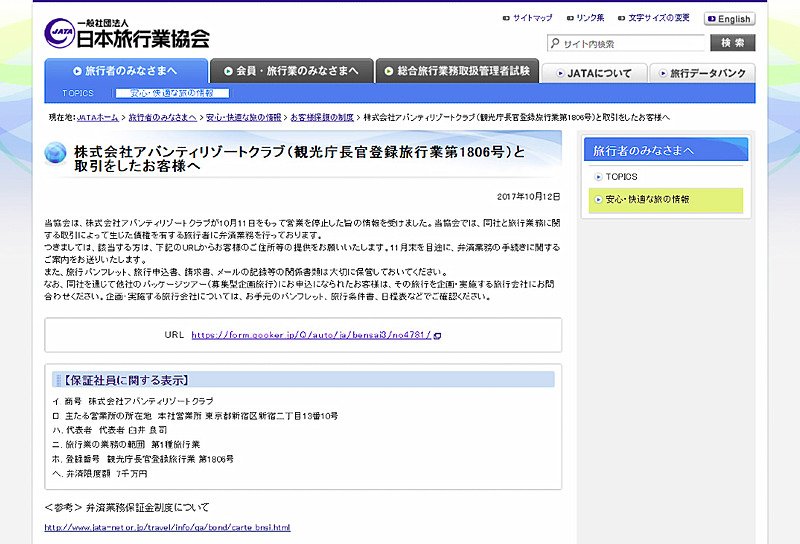The image size is (800, 544).
Task: Go to お客様保護の制度 breadcrumb link
Action: coord(322,117)
